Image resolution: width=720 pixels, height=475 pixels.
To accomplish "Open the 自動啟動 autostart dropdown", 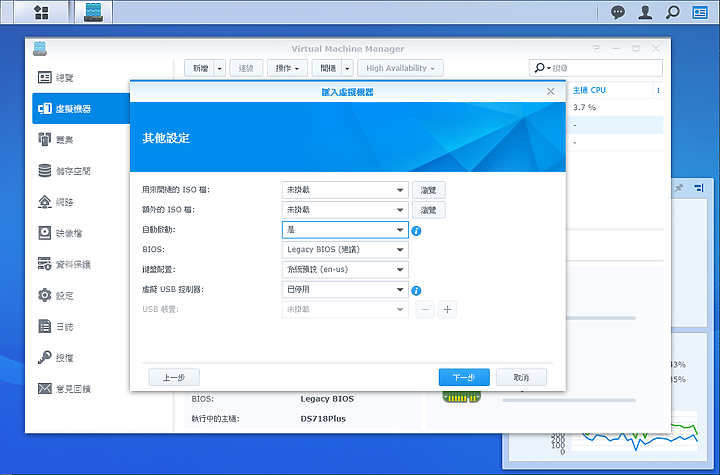I will click(x=345, y=230).
